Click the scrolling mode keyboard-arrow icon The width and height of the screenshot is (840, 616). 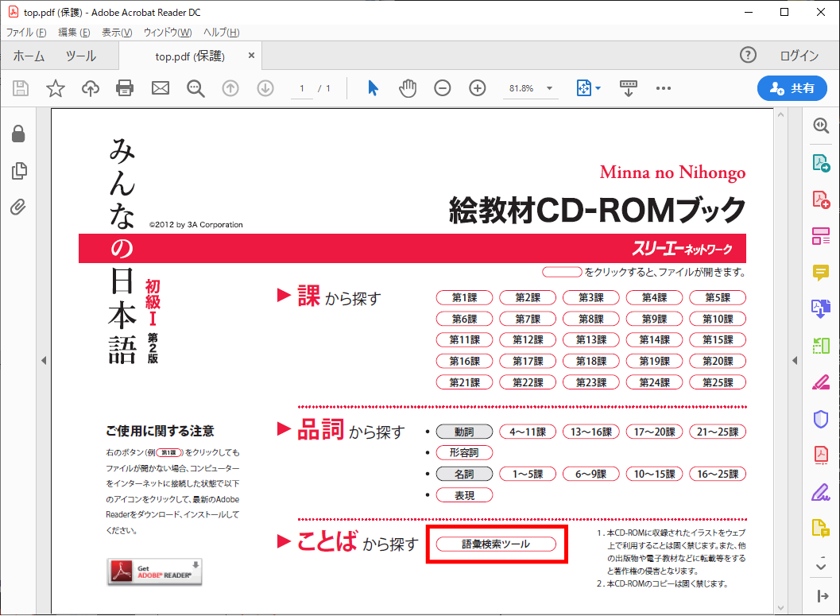(629, 88)
